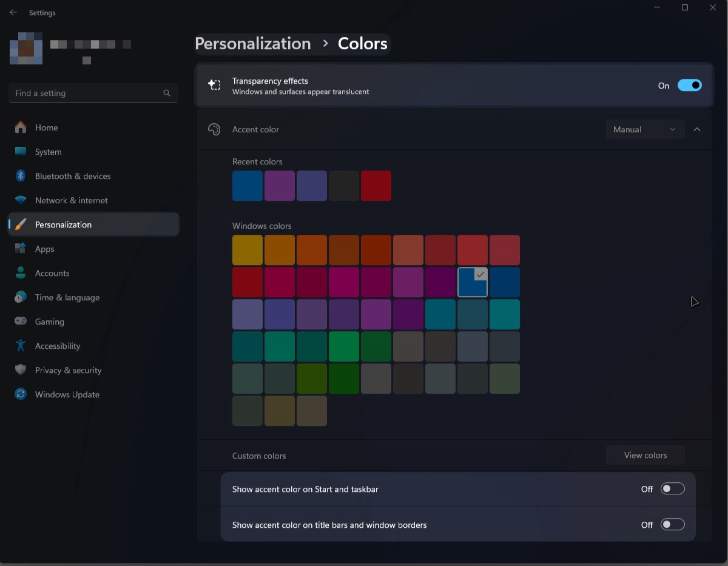The height and width of the screenshot is (566, 728).
Task: Click the Windows Update icon
Action: (x=20, y=394)
